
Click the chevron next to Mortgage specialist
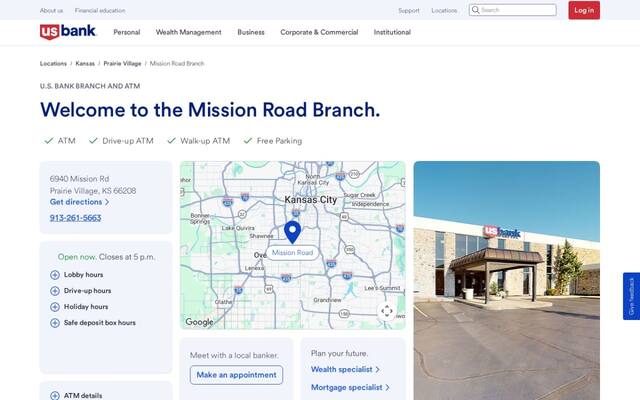click(x=387, y=387)
